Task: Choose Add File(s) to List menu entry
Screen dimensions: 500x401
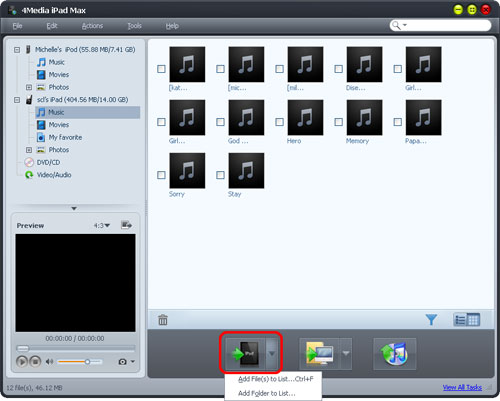Action: point(273,379)
